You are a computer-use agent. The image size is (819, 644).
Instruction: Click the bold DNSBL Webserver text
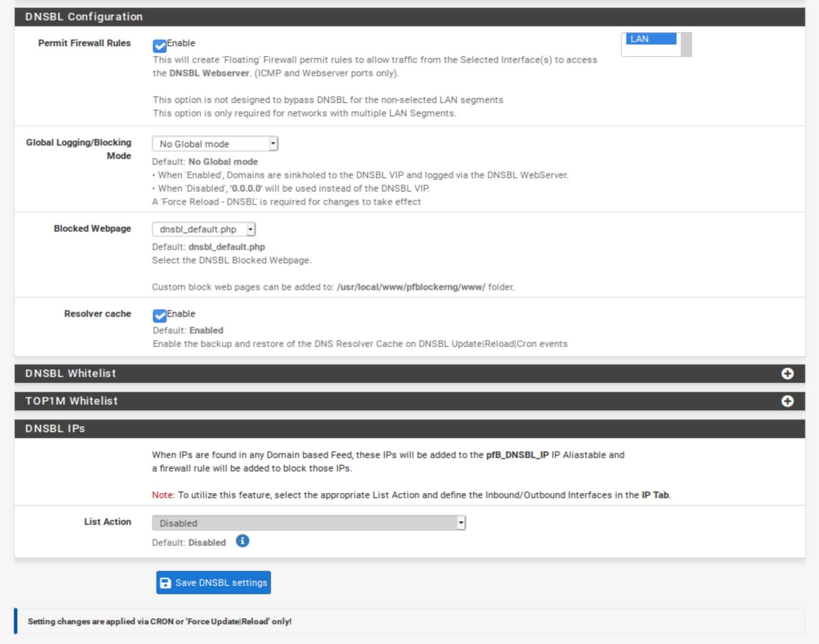tap(209, 73)
